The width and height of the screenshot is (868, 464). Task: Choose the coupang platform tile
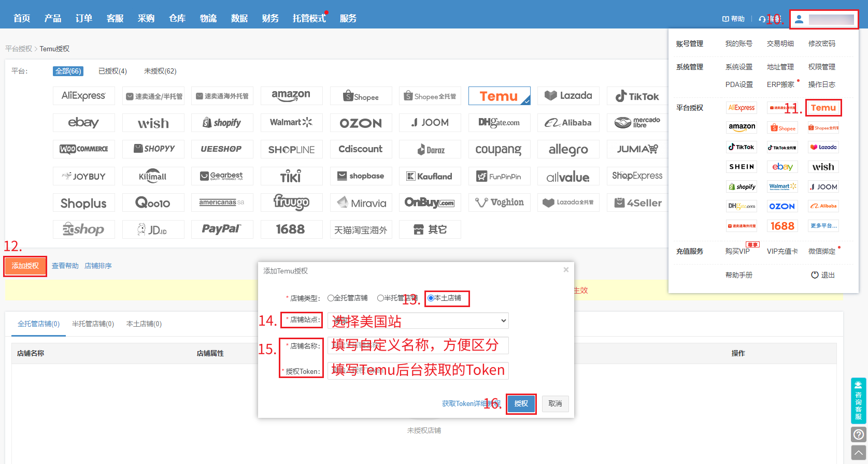(499, 149)
